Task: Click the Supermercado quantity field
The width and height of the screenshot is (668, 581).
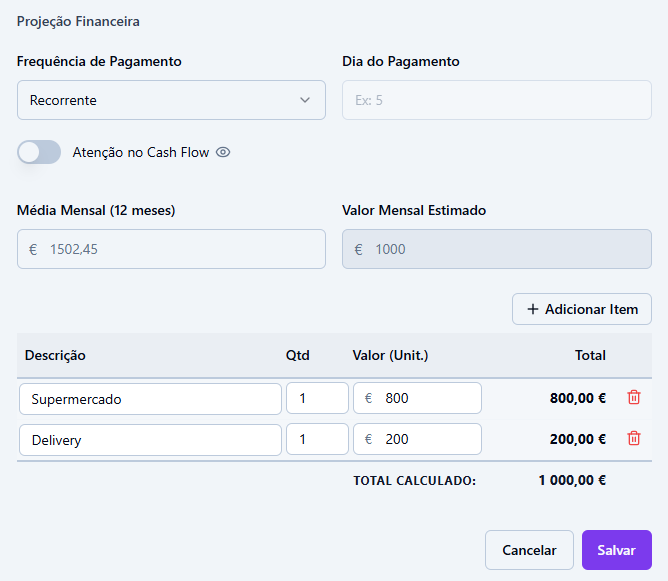Action: click(x=316, y=398)
